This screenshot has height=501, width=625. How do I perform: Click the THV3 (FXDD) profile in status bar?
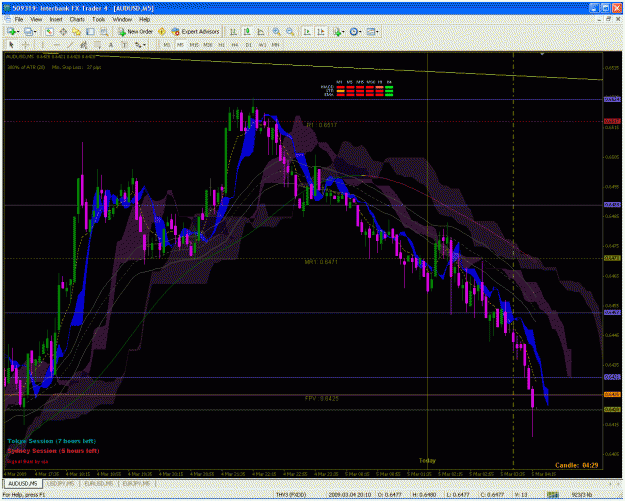click(x=291, y=495)
